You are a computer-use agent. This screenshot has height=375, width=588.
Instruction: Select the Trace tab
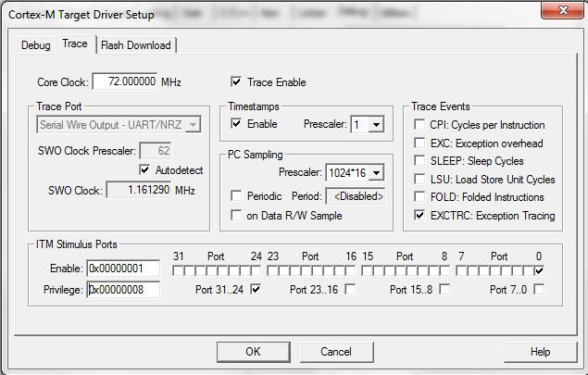pos(75,44)
